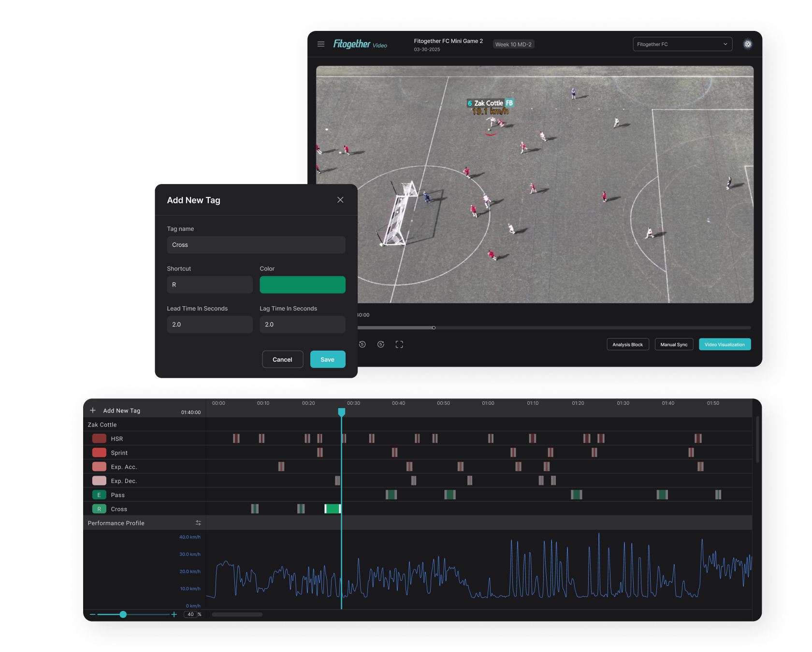Open the Fitogether FC team dropdown

[682, 44]
